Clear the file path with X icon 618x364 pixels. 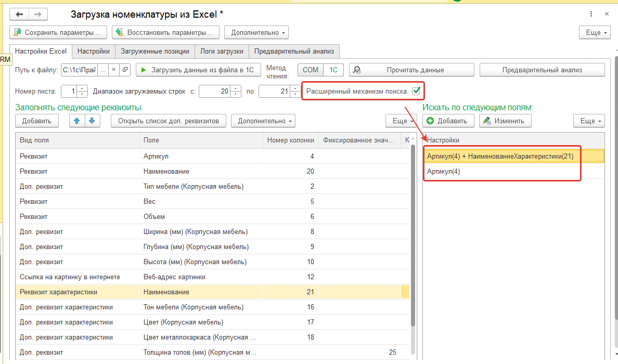pos(113,70)
